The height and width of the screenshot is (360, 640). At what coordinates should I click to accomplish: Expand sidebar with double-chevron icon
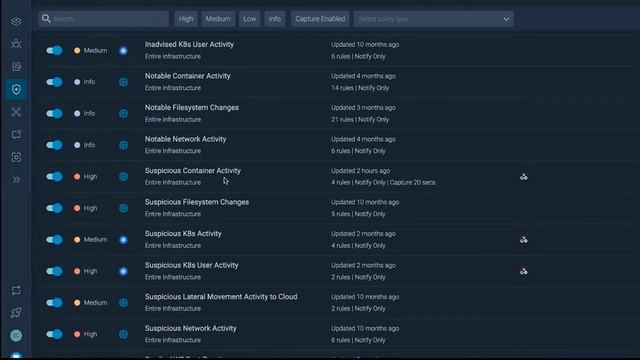[16, 180]
